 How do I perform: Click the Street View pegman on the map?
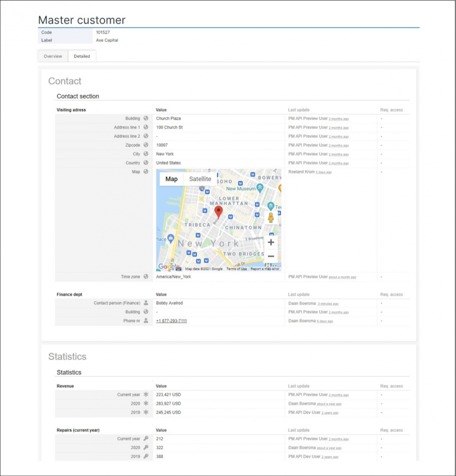pos(271,218)
